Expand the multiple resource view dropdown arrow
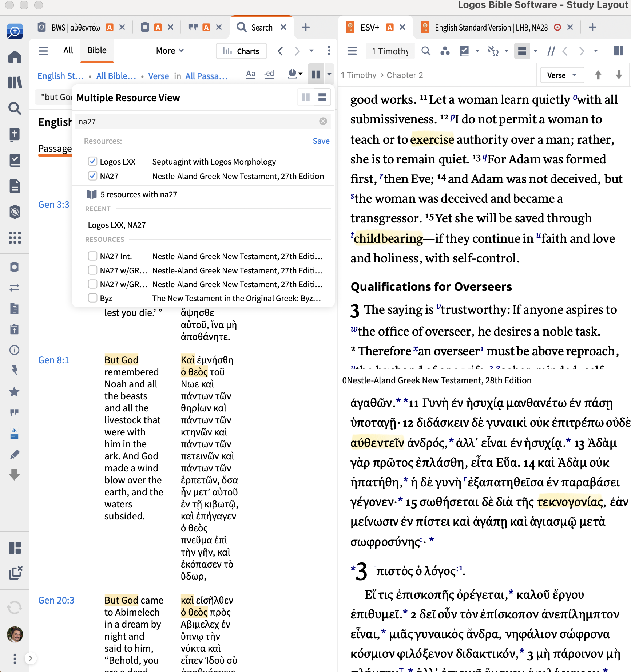 tap(329, 74)
